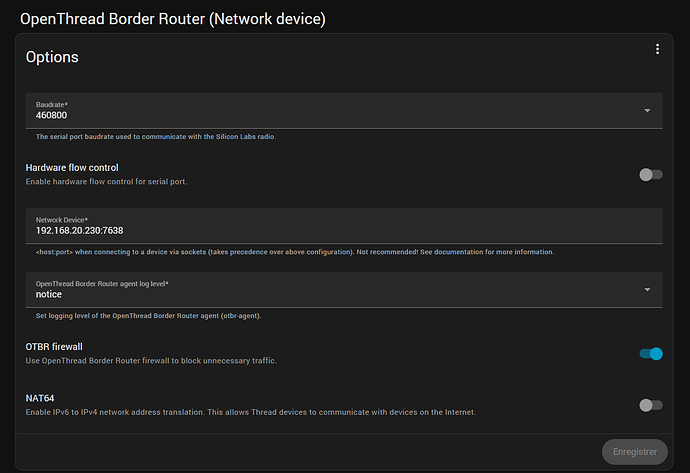Click the NAT64 label text
Image resolution: width=690 pixels, height=473 pixels.
click(40, 398)
